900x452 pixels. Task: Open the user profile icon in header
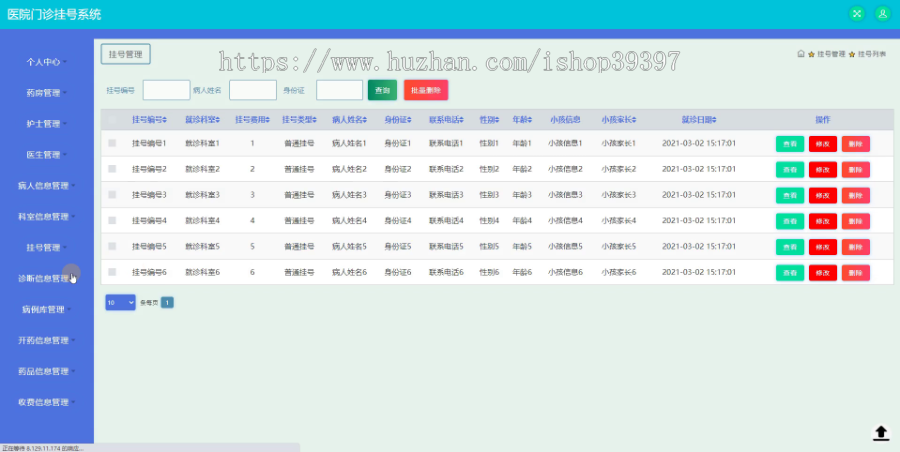tap(882, 14)
